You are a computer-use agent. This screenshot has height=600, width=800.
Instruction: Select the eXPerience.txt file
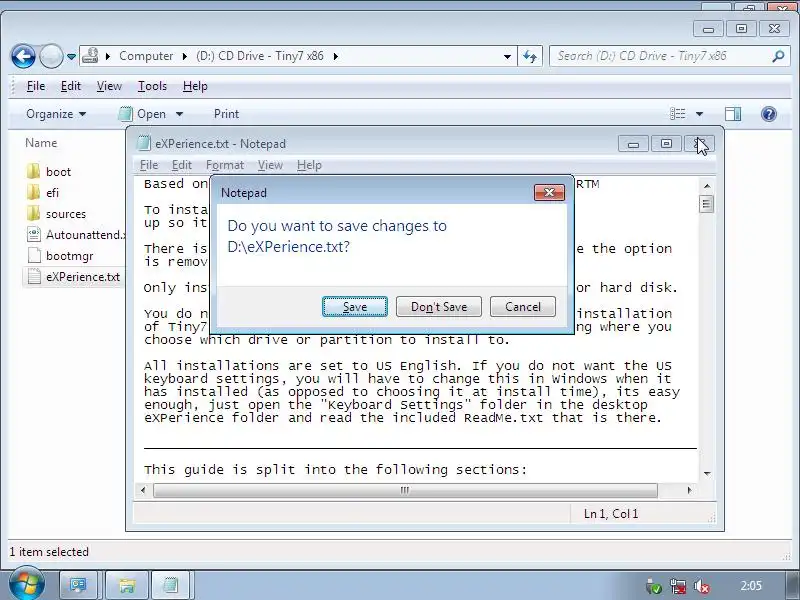(73, 277)
